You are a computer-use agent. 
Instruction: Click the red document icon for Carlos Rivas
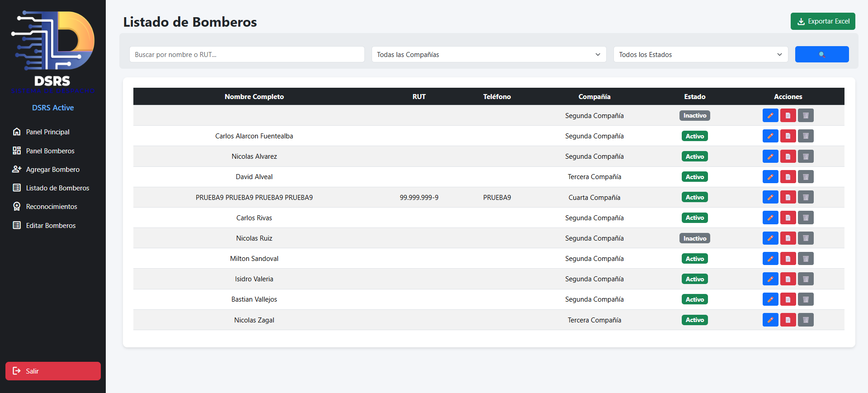[x=788, y=218]
